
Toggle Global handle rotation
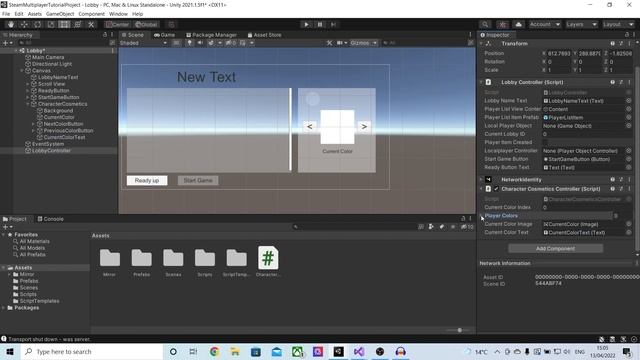146,24
